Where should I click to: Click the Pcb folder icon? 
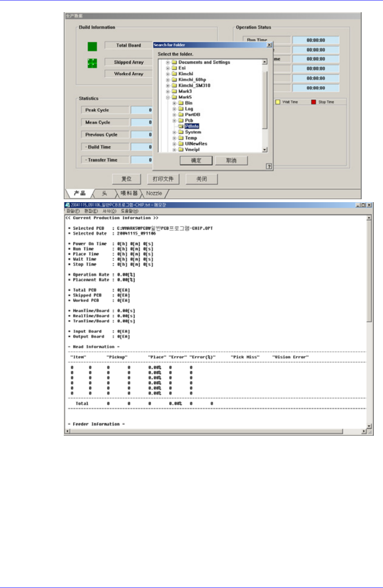coord(181,120)
